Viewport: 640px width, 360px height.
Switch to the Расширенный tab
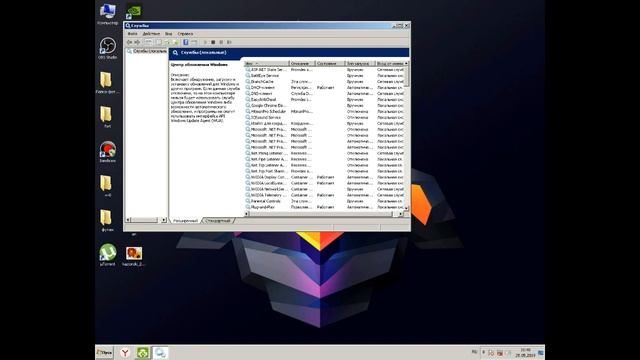[185, 220]
